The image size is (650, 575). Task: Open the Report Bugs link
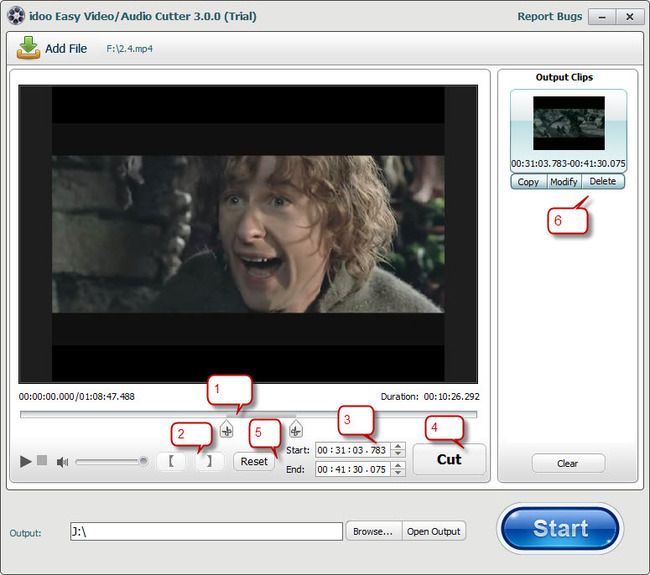548,17
